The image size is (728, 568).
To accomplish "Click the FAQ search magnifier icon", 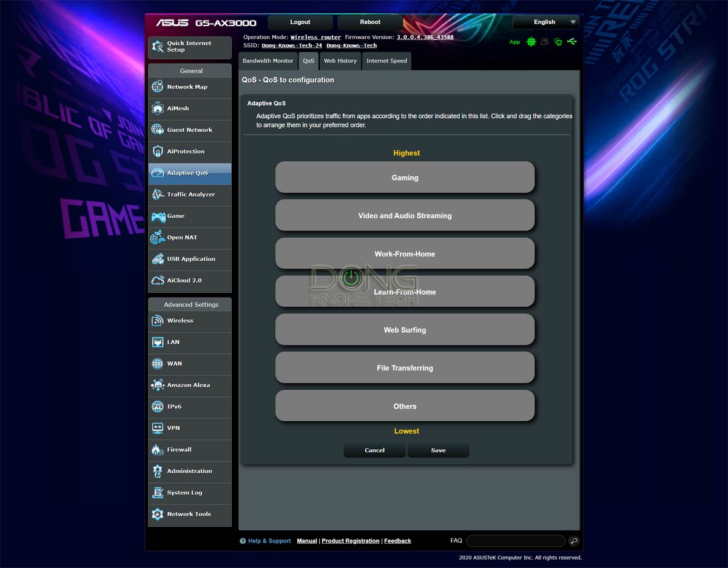I will click(x=574, y=541).
